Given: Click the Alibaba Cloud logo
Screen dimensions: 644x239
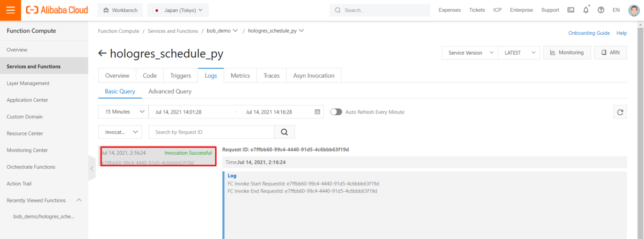Looking at the screenshot, I should click(x=57, y=10).
